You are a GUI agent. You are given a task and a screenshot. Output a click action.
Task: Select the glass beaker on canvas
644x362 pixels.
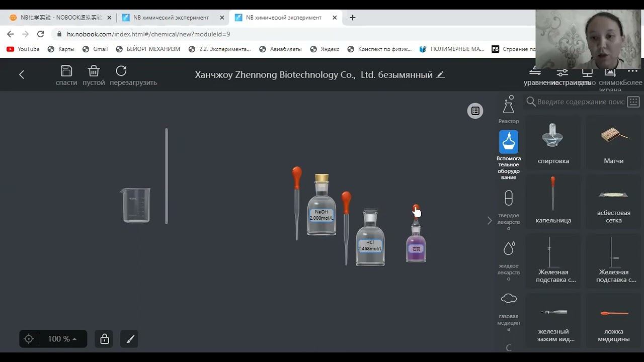click(136, 205)
